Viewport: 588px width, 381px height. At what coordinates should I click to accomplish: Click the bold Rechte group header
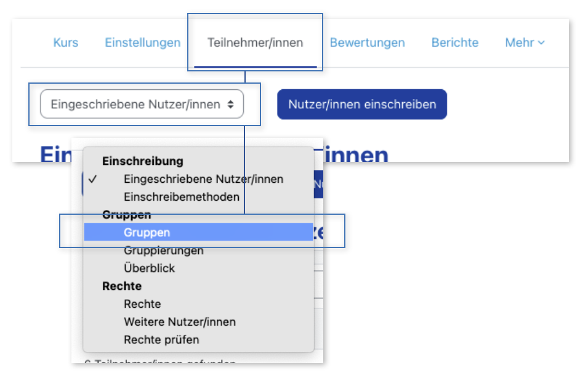click(121, 286)
